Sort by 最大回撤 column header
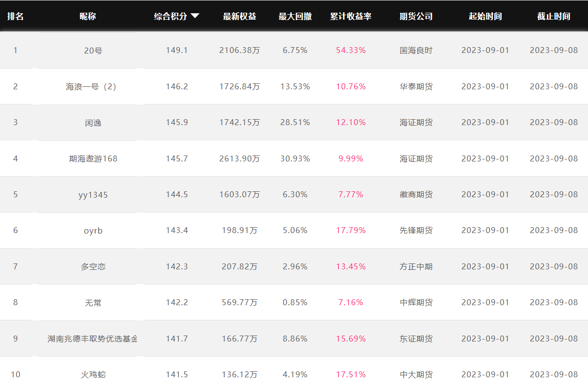 [295, 16]
